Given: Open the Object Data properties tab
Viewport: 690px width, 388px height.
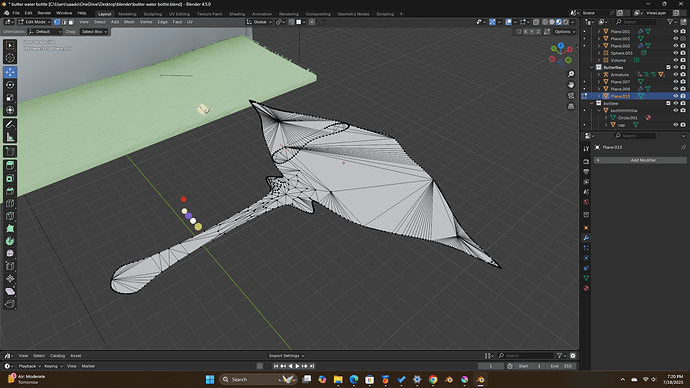Looking at the screenshot, I should click(x=586, y=278).
